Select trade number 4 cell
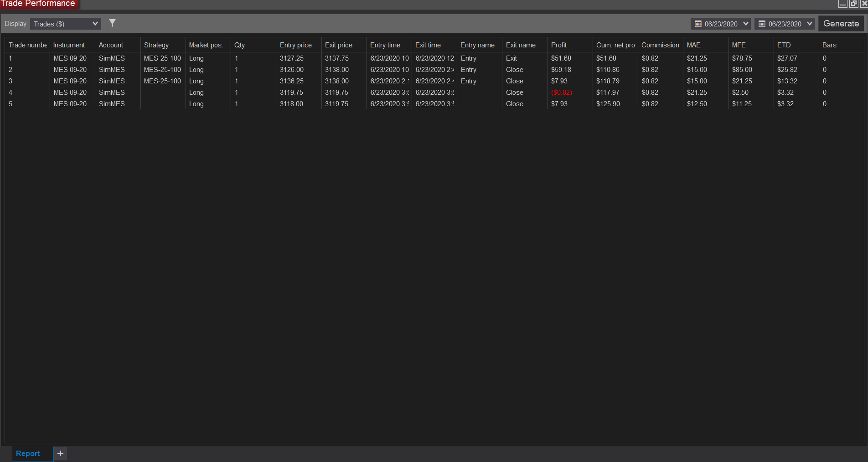The width and height of the screenshot is (868, 462). (x=27, y=92)
